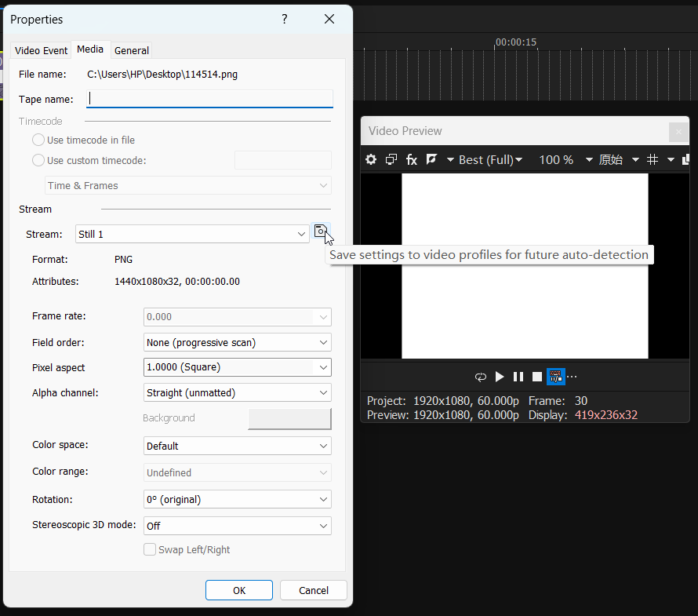Image resolution: width=698 pixels, height=616 pixels.
Task: Enable loop playback in the preview
Action: pyautogui.click(x=481, y=377)
